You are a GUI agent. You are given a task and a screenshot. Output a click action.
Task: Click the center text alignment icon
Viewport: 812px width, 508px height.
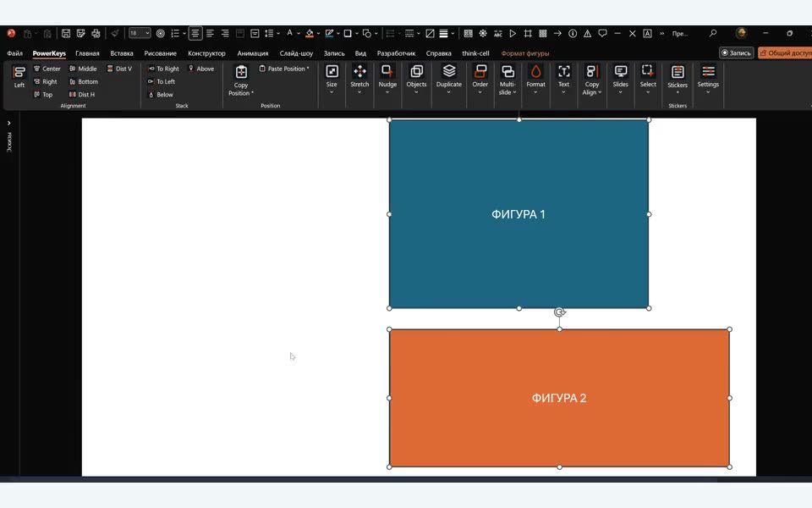pyautogui.click(x=195, y=34)
